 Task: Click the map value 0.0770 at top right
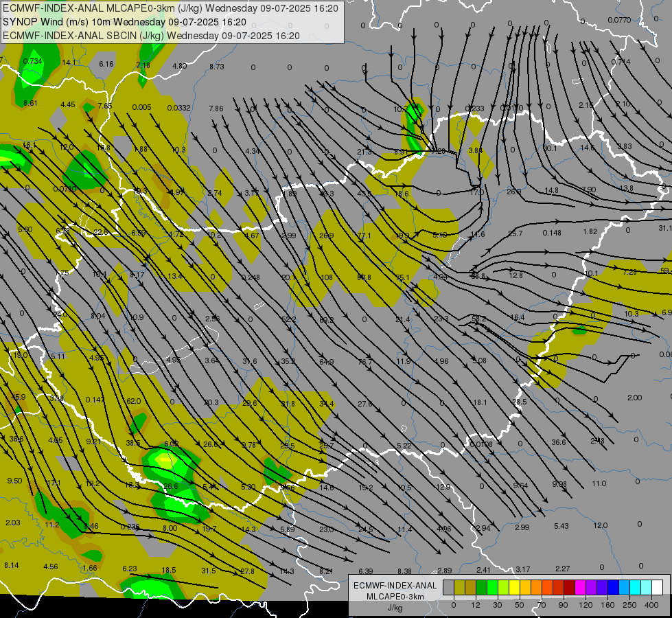click(x=619, y=20)
